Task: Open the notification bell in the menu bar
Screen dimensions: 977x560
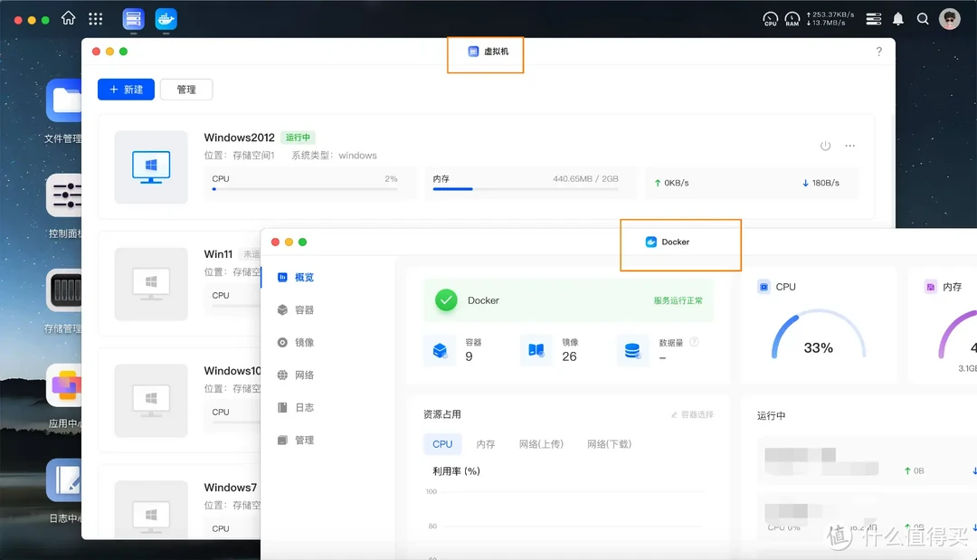Action: (898, 18)
